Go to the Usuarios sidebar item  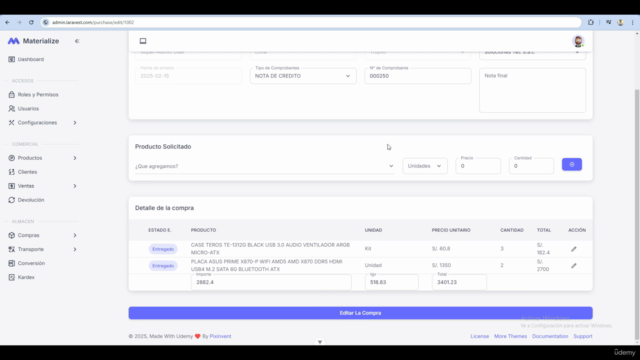[28, 109]
